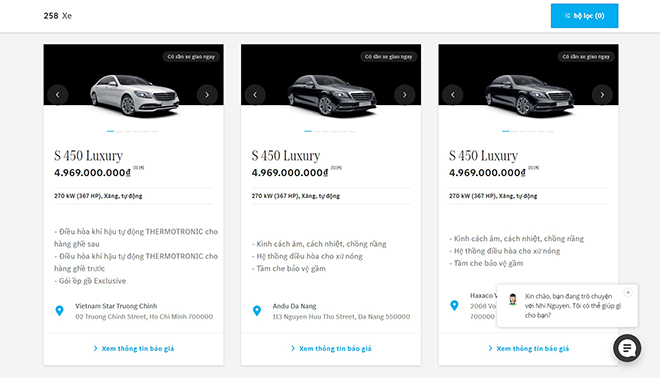Go to previous photo on Andu Da Nang car card
This screenshot has height=378, width=660.
pyautogui.click(x=255, y=95)
